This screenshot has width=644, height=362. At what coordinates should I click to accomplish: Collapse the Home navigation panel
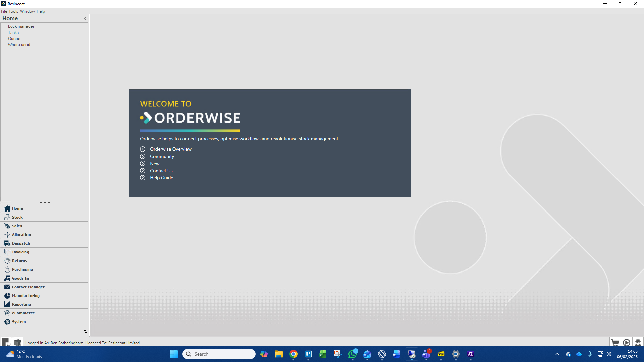[x=85, y=19]
